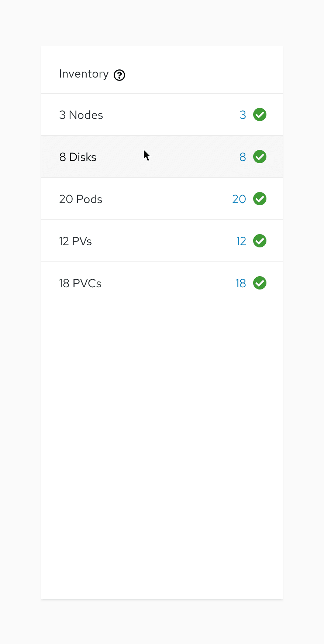Viewport: 324px width, 644px height.
Task: Click the green check status for PVs
Action: click(260, 241)
